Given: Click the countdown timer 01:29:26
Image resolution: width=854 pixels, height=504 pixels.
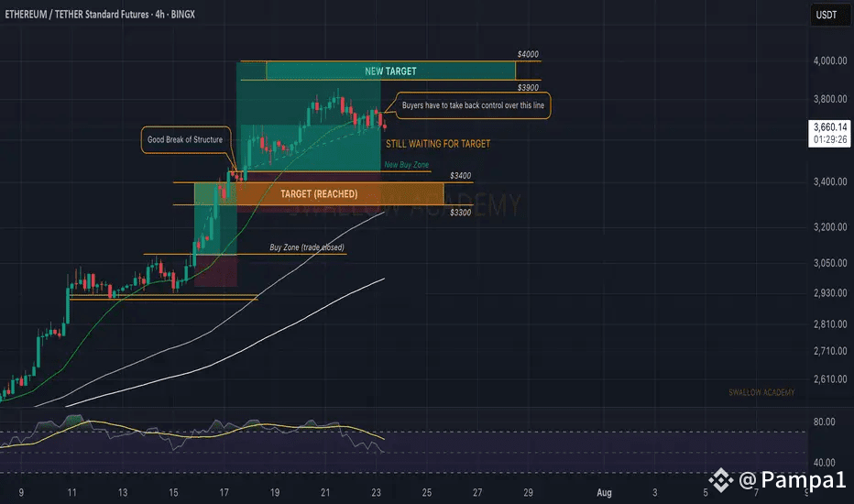Looking at the screenshot, I should point(830,139).
